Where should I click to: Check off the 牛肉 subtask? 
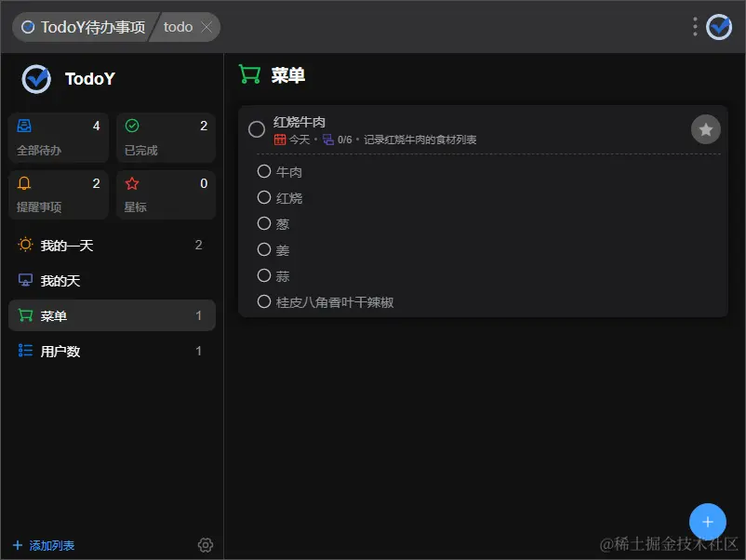263,171
